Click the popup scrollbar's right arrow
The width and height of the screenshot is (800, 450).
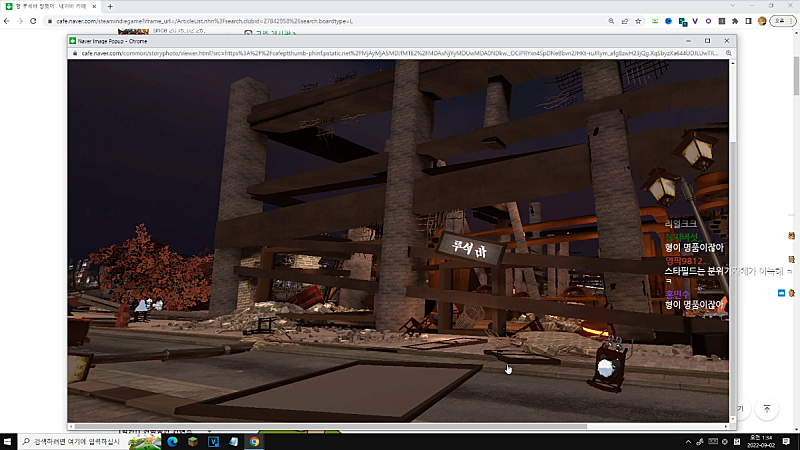(726, 427)
